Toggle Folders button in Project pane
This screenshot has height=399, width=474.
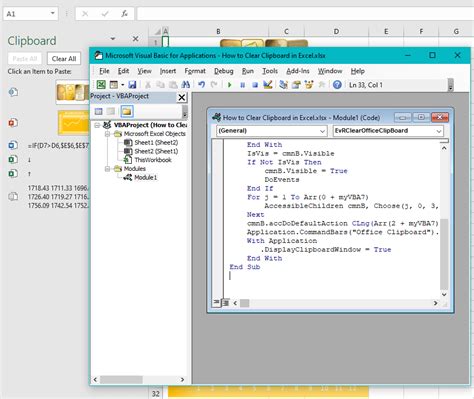127,111
